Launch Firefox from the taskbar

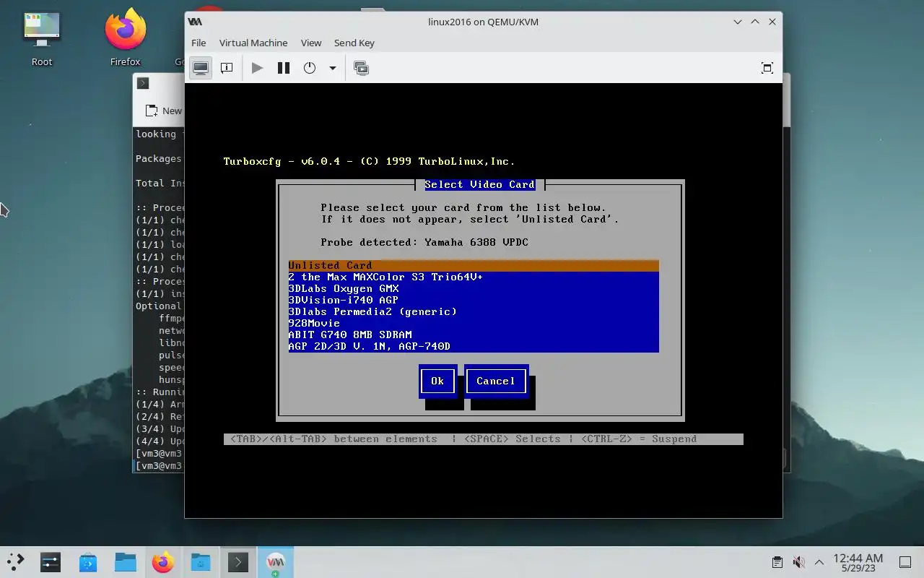pyautogui.click(x=163, y=562)
